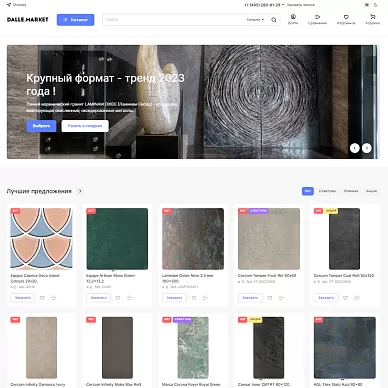Favorite the Equipe Artisan Moss Green heart

(118, 298)
